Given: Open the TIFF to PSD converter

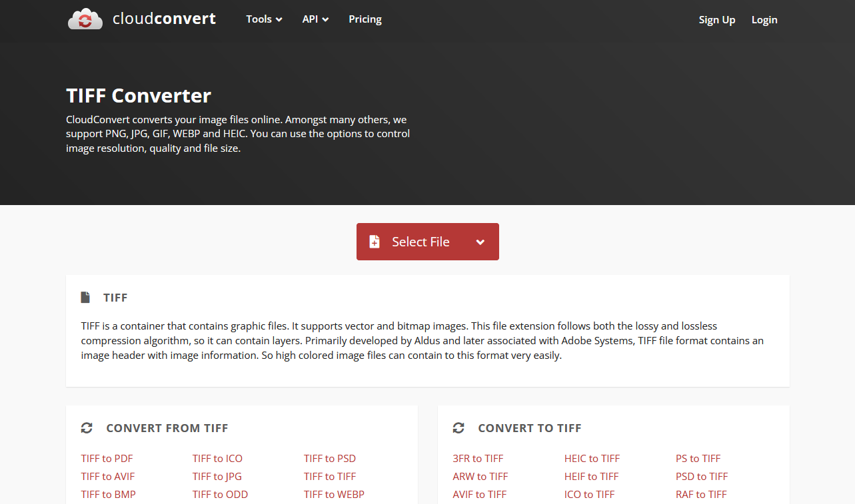Looking at the screenshot, I should pos(330,458).
